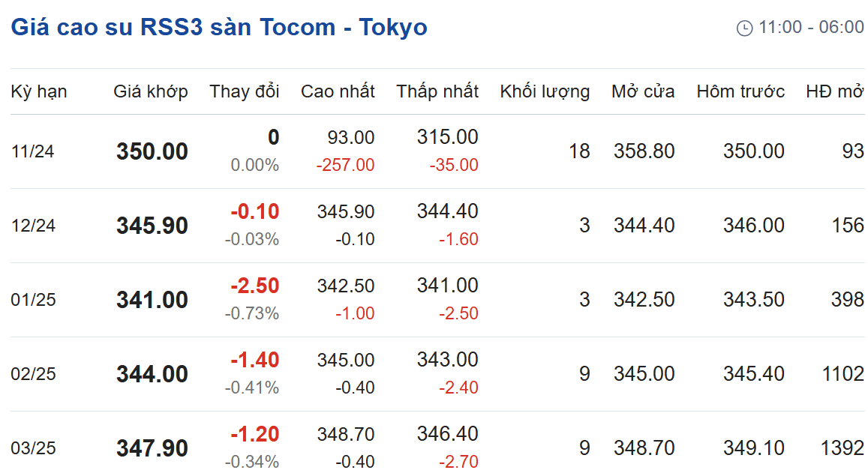The image size is (868, 476).
Task: Click the Hôm trước column header
Action: tap(740, 91)
